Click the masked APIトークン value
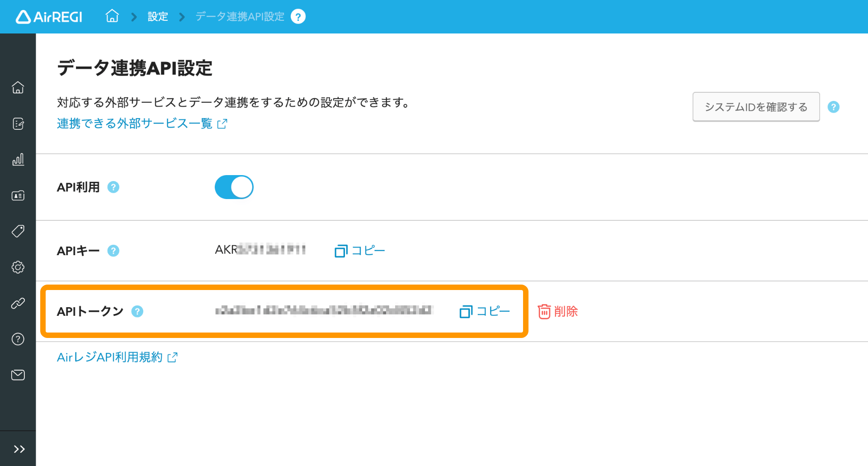The height and width of the screenshot is (466, 868). (x=324, y=310)
